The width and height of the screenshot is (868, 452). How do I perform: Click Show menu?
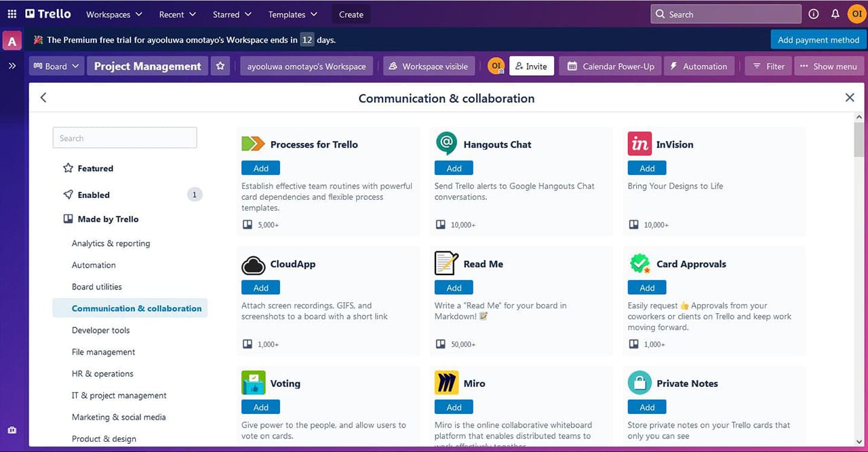(x=829, y=66)
